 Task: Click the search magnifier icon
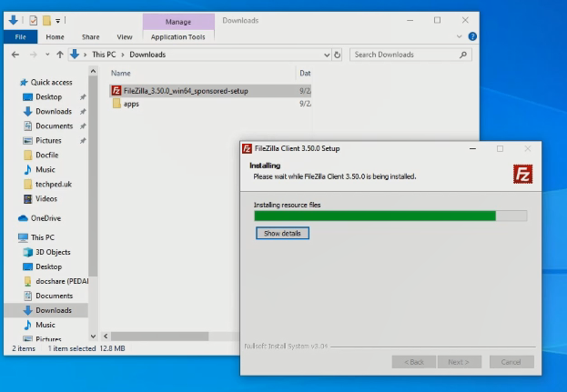click(x=463, y=55)
